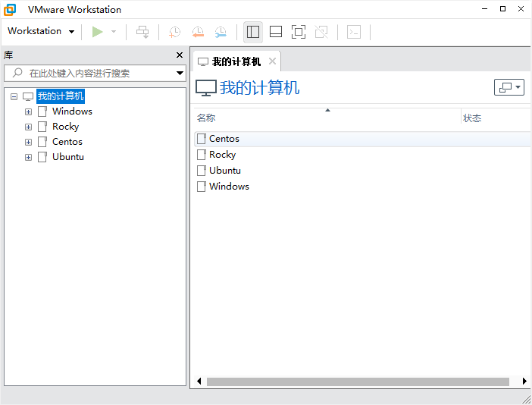Click the large monitor icon in page header
532x405 pixels.
pyautogui.click(x=205, y=88)
